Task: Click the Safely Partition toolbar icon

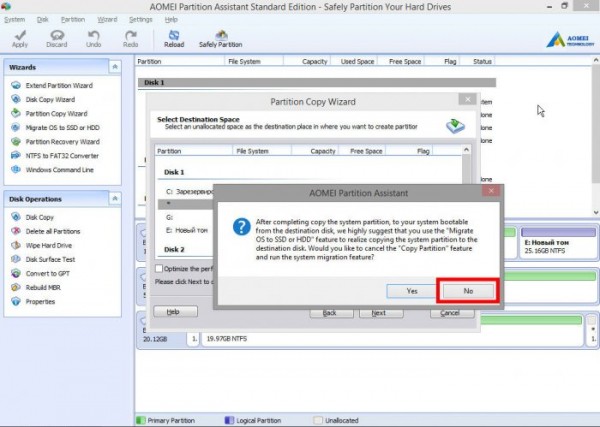Action: click(x=221, y=35)
